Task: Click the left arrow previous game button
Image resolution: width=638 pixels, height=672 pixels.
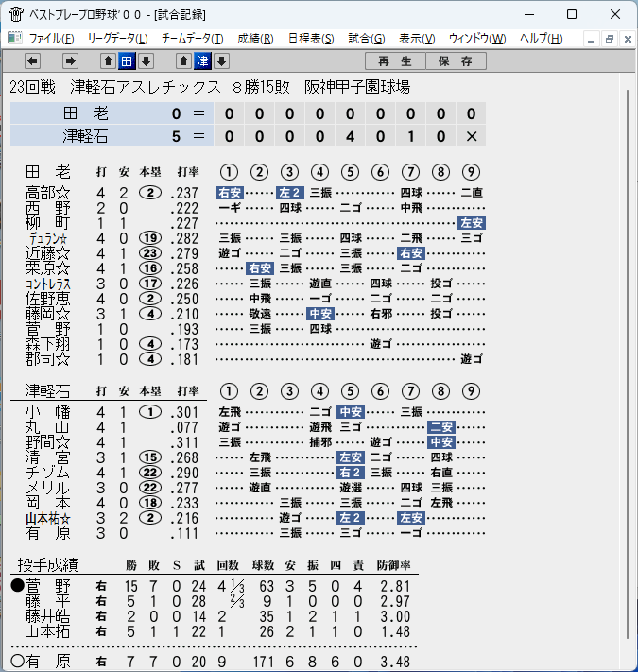Action: click(x=32, y=61)
